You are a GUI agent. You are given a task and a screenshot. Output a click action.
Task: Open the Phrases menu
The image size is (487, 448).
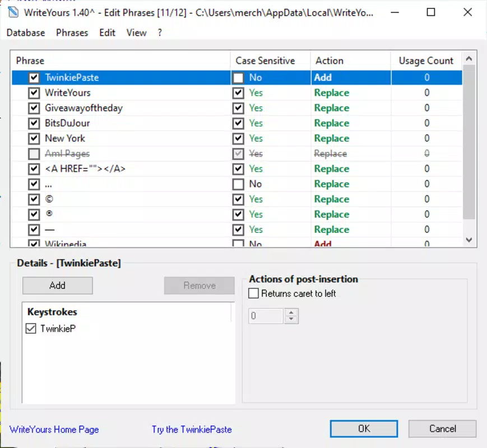[x=72, y=32]
